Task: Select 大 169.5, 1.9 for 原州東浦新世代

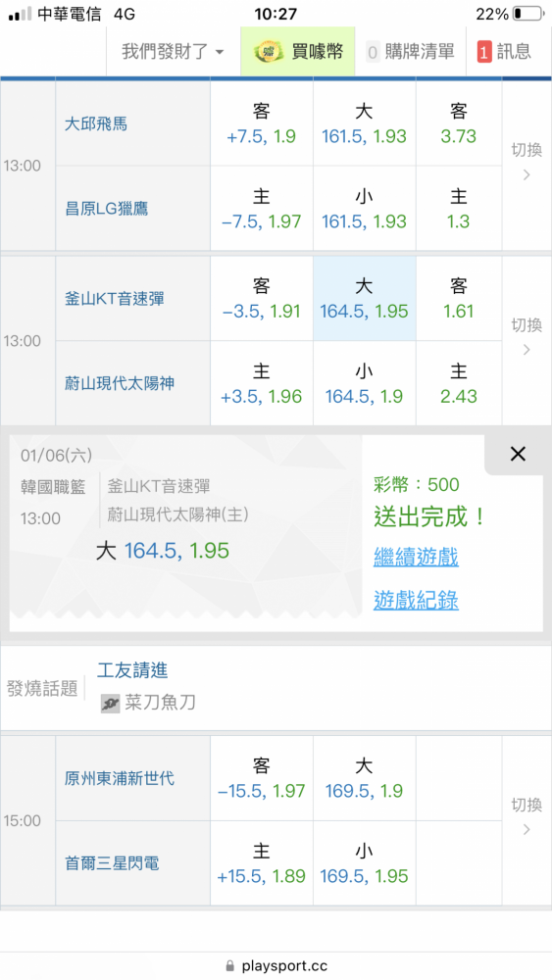Action: point(364,779)
